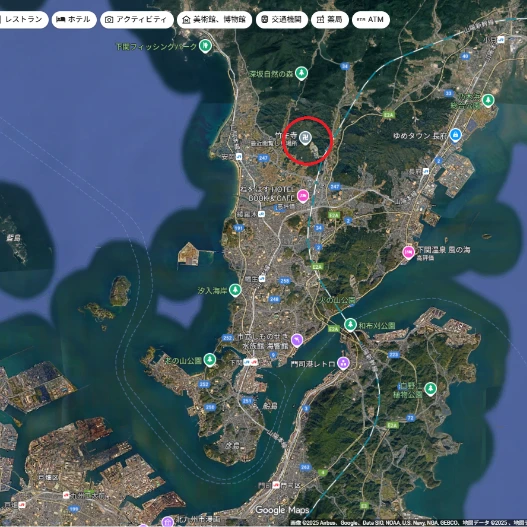Filter map by ホテル chip
This screenshot has width=527, height=527.
[74, 19]
